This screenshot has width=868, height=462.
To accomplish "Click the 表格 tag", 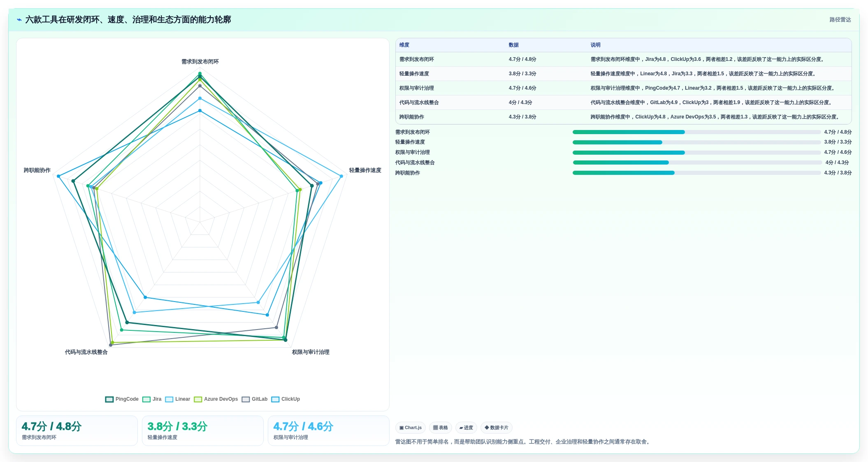I will tap(441, 428).
